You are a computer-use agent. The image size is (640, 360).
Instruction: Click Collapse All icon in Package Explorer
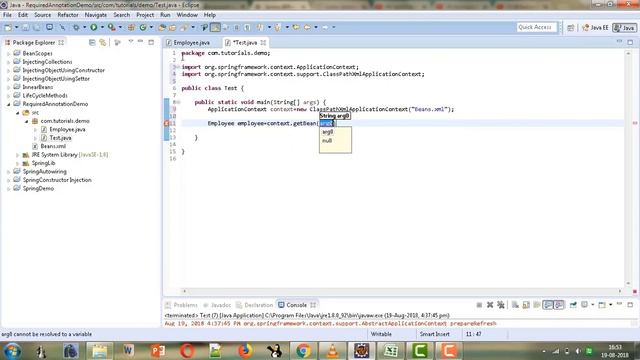tap(92, 42)
